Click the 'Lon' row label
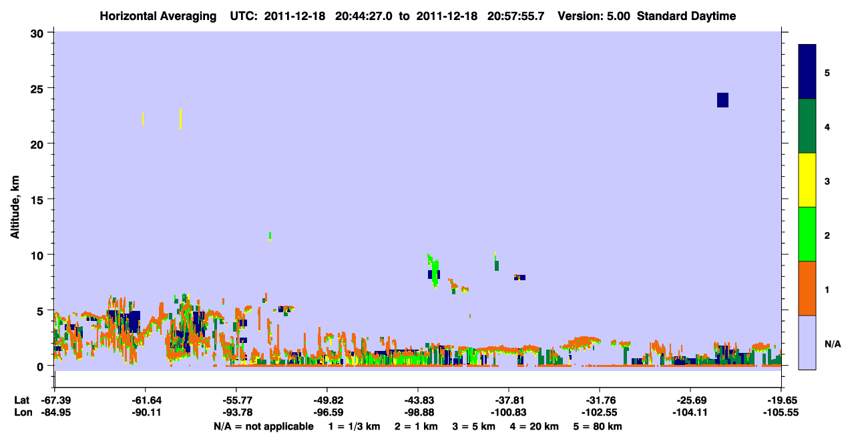This screenshot has width=868, height=445. (23, 412)
